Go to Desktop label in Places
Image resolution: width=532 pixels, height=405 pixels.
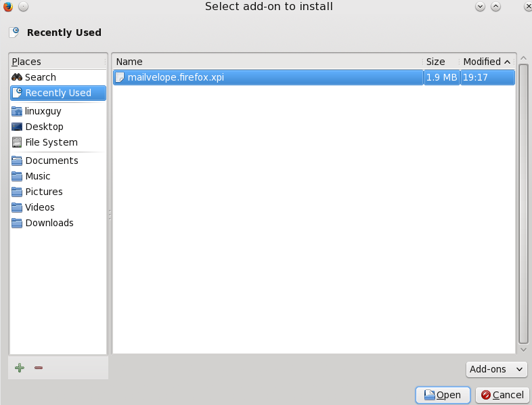click(45, 127)
